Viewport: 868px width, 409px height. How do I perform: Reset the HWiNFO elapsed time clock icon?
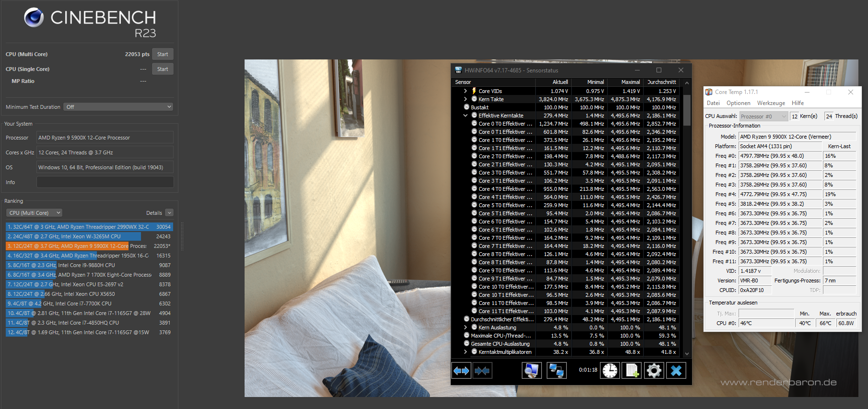[x=610, y=371]
